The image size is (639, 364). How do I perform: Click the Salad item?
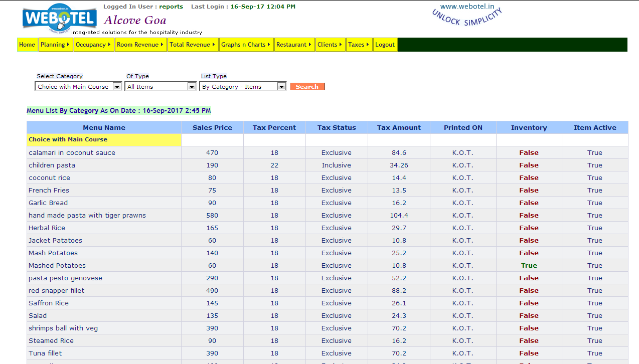tap(38, 316)
